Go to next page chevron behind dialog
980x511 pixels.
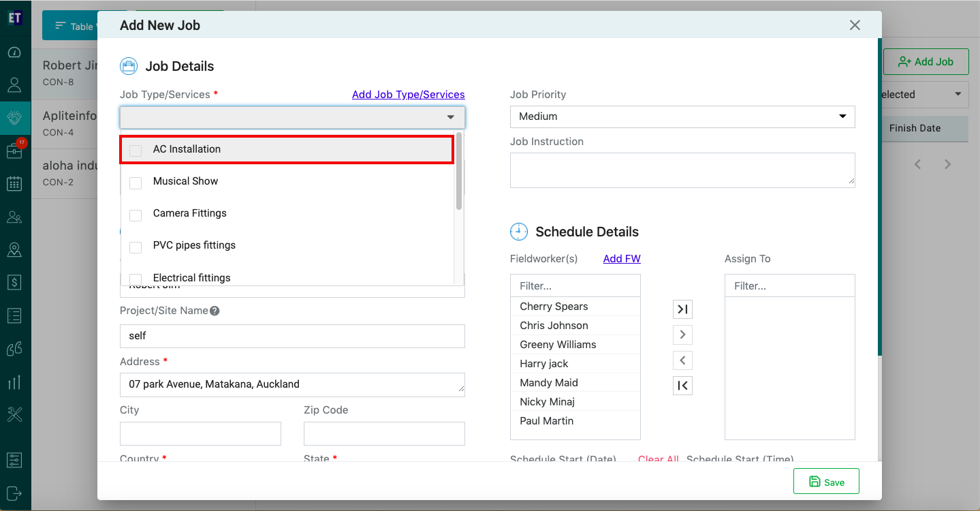click(948, 164)
